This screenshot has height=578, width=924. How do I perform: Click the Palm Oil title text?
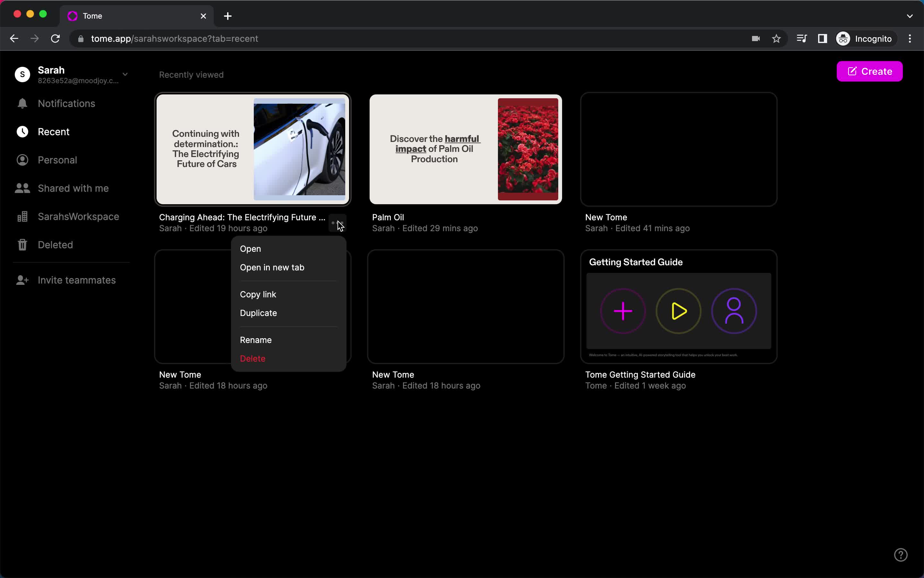[388, 217]
